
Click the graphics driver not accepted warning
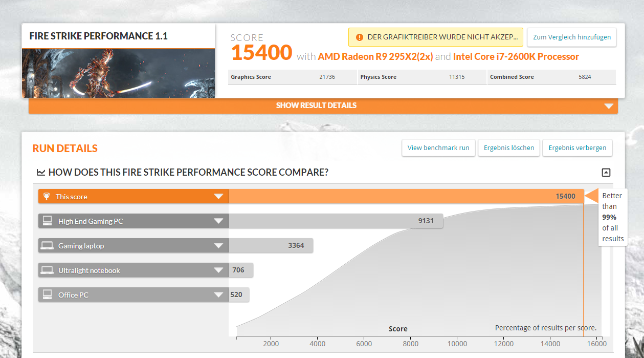click(x=436, y=37)
